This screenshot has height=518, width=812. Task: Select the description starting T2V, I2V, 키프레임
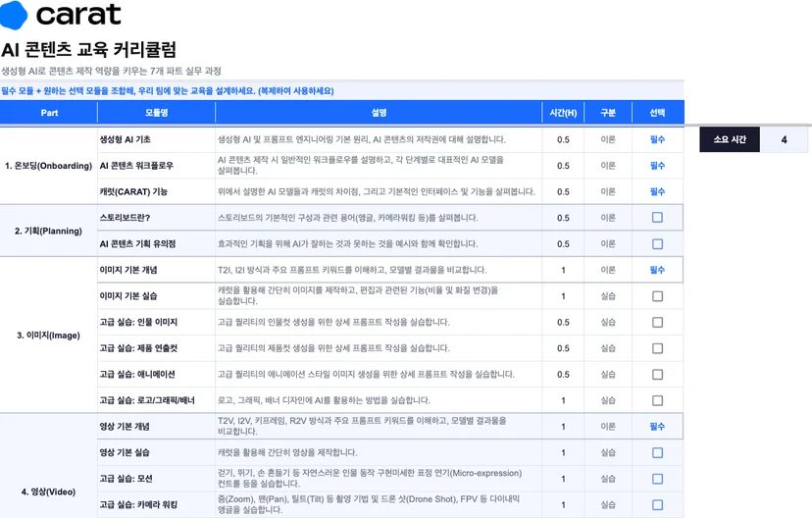click(x=379, y=427)
